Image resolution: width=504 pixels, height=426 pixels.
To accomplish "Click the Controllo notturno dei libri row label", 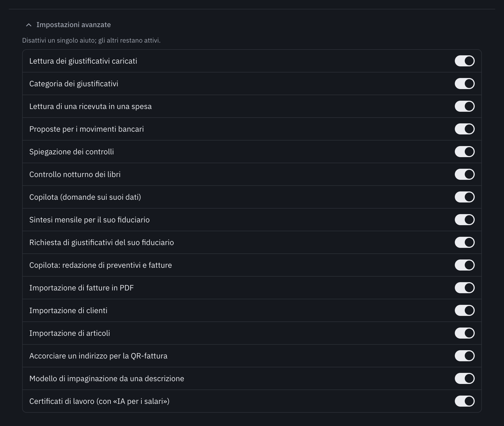I will 75,174.
